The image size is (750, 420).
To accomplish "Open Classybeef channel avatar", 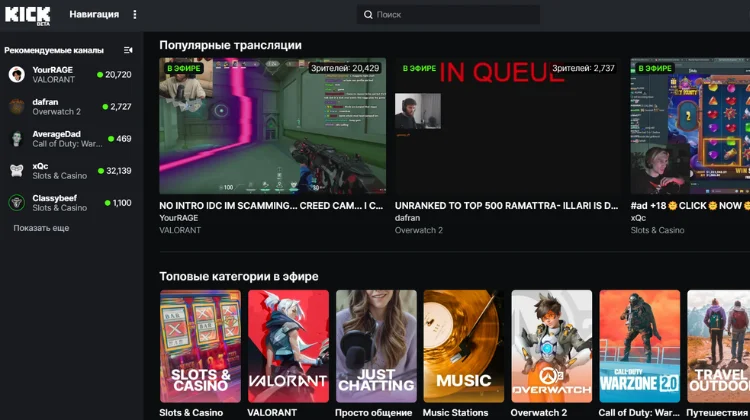I will (17, 203).
